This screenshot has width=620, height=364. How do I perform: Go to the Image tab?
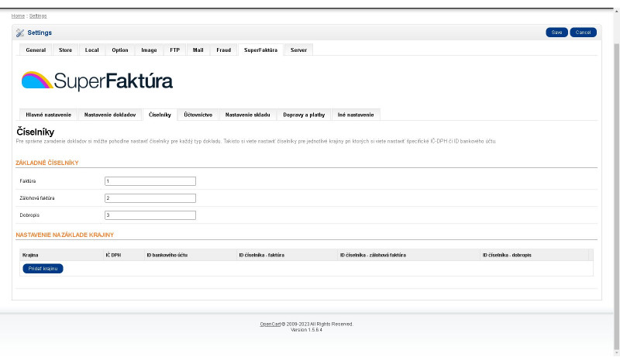tap(149, 50)
